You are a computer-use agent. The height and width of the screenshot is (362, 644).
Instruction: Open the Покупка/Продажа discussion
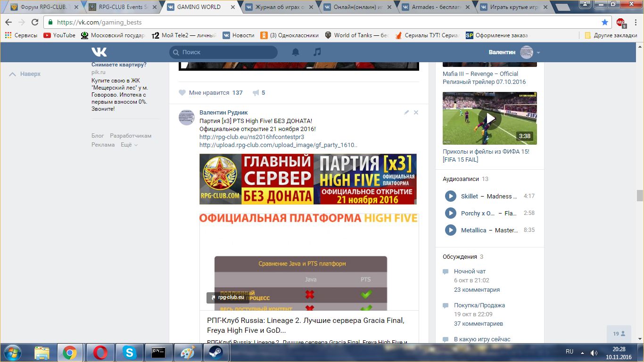[x=479, y=305]
